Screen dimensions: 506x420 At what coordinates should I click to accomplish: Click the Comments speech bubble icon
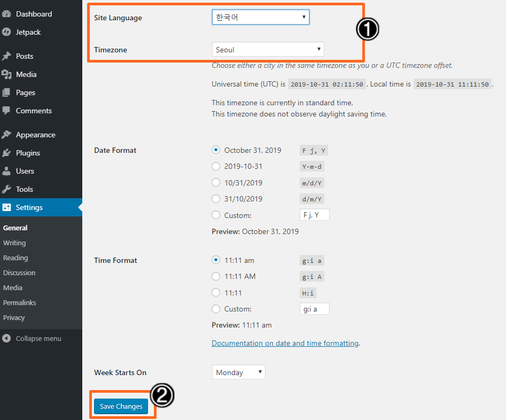[x=6, y=111]
